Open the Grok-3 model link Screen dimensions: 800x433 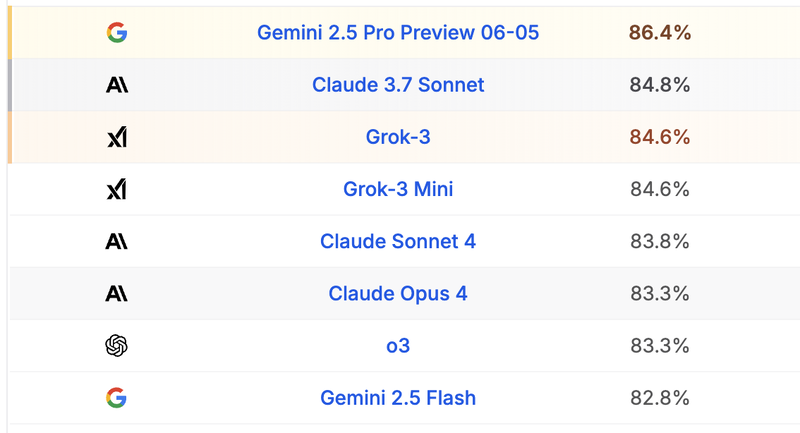pyautogui.click(x=398, y=137)
